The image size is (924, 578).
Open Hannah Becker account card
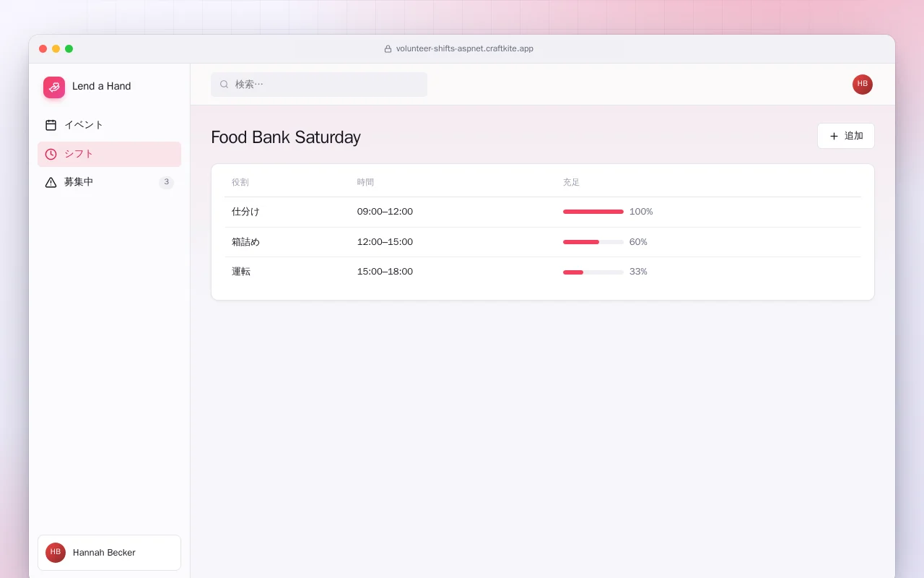click(x=109, y=553)
